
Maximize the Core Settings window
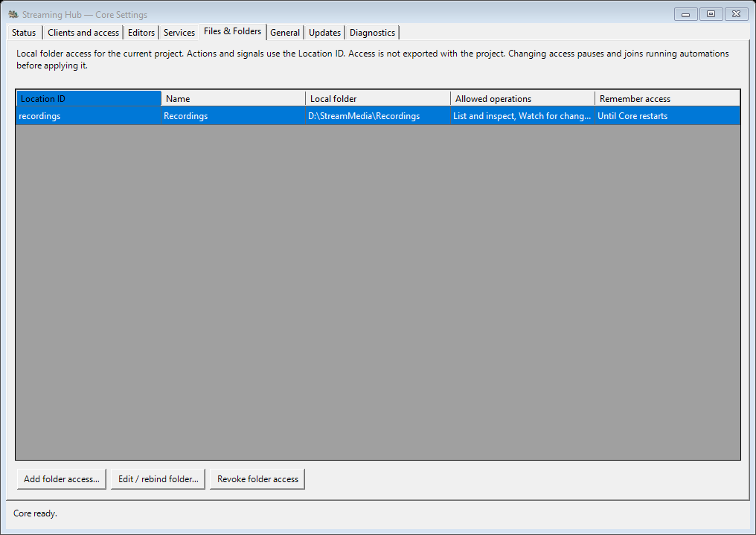[x=711, y=14]
